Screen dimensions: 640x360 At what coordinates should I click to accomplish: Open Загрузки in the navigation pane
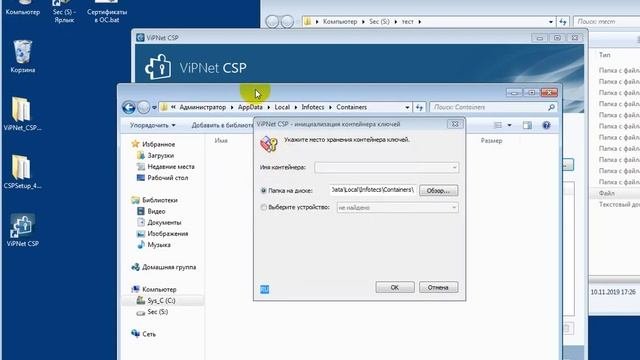pos(161,156)
